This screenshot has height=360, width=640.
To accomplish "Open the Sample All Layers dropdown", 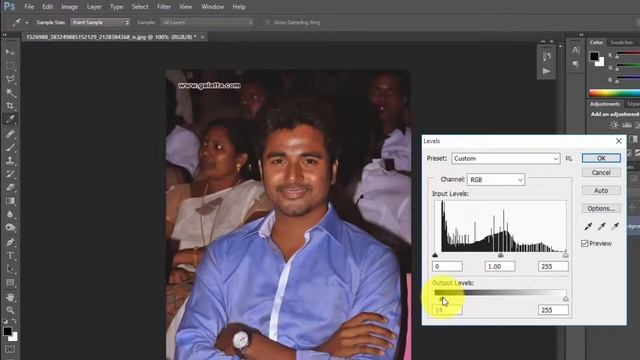I will pos(207,22).
